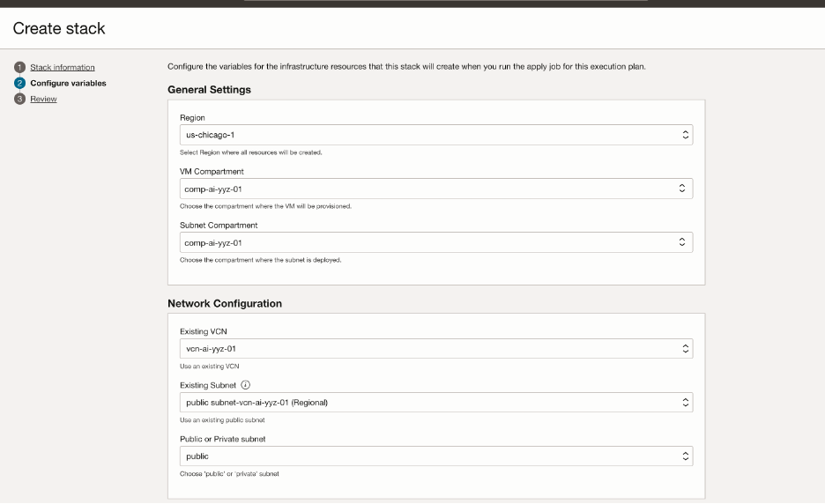Open the VM Compartment dropdown
825x504 pixels.
coord(423,189)
